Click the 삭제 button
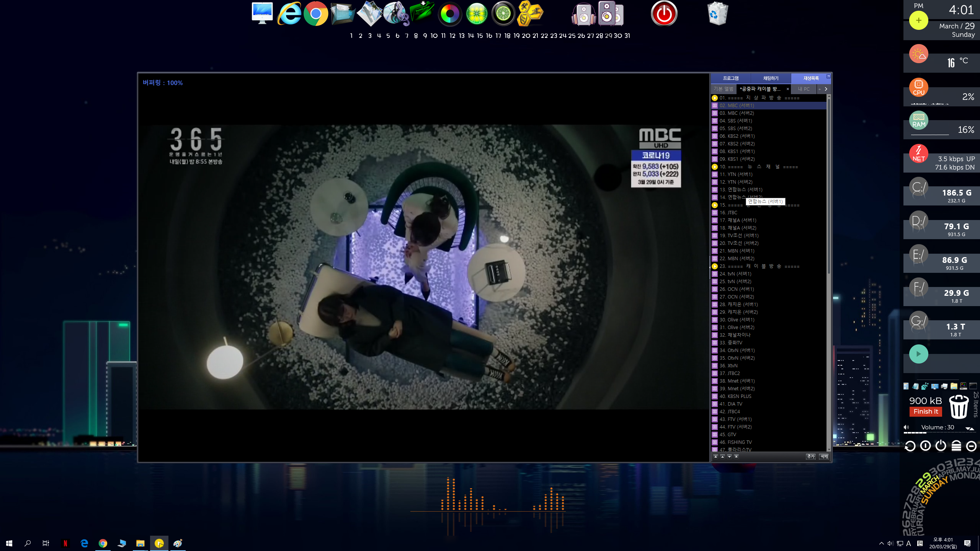The height and width of the screenshot is (551, 980). pyautogui.click(x=824, y=456)
